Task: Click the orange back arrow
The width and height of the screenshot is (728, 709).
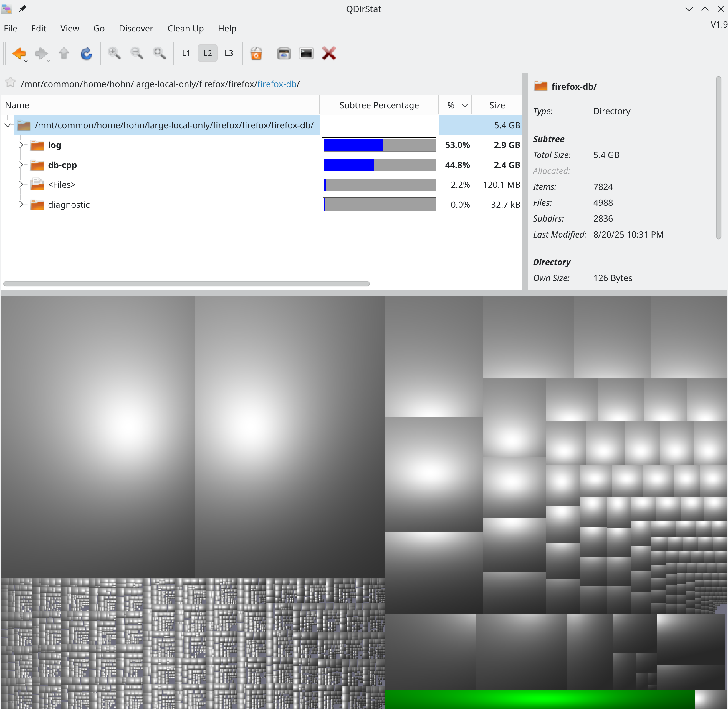Action: tap(18, 54)
